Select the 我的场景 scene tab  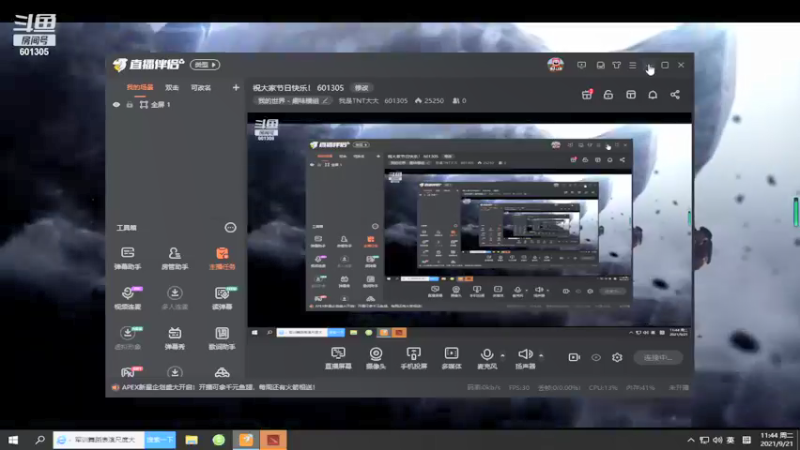click(140, 88)
